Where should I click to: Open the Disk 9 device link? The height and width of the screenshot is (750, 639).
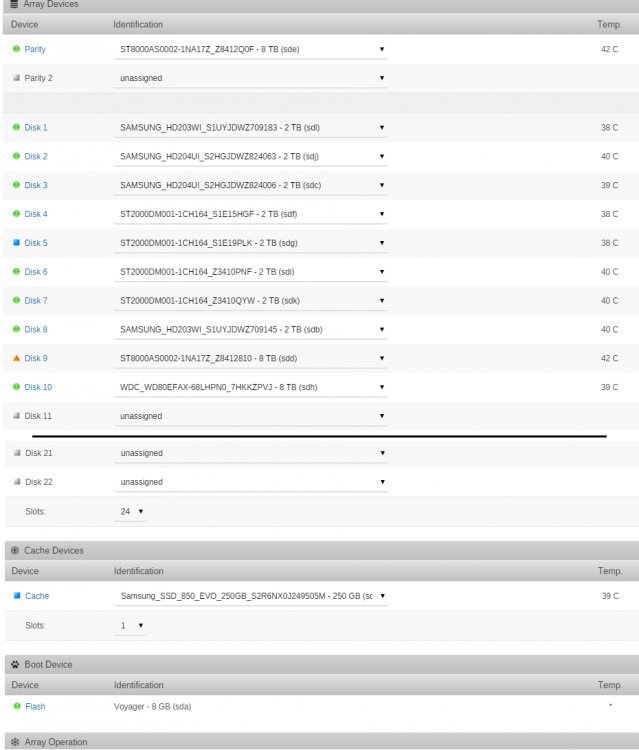click(x=36, y=358)
